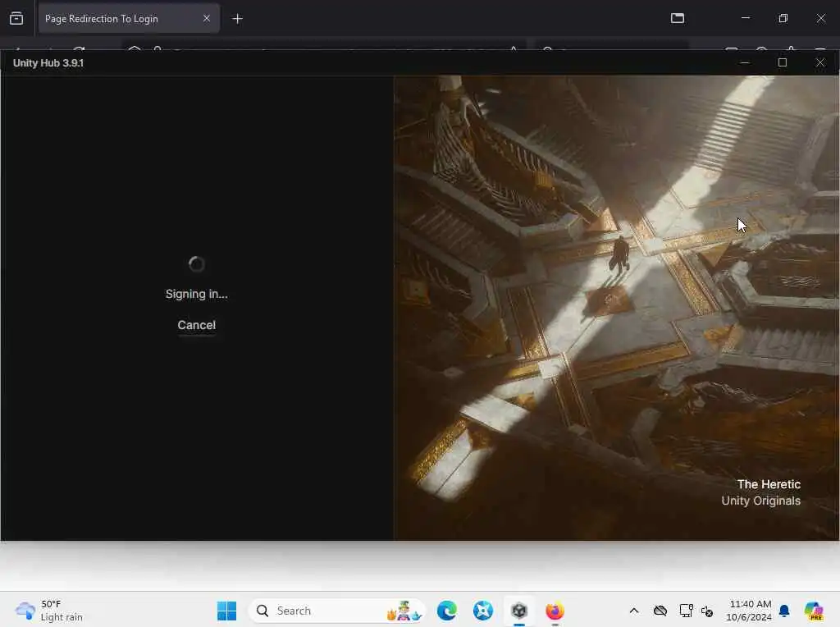Screen dimensions: 840x627
Task: Open the 50°F Light rain weather widget
Action: [x=49, y=611]
